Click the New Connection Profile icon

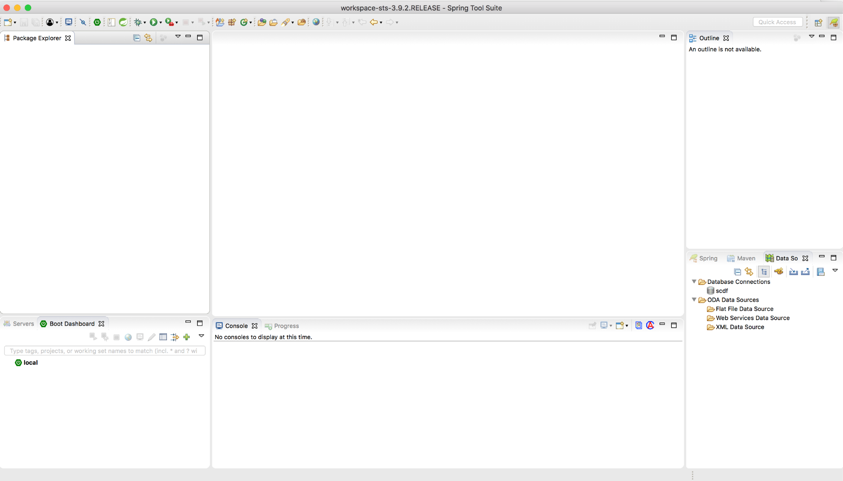778,272
